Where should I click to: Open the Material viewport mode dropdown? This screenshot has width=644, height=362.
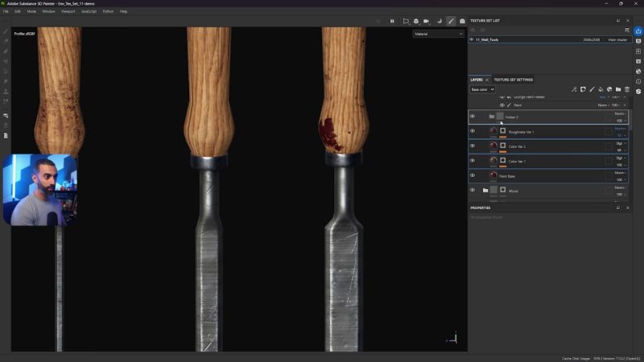pyautogui.click(x=438, y=34)
